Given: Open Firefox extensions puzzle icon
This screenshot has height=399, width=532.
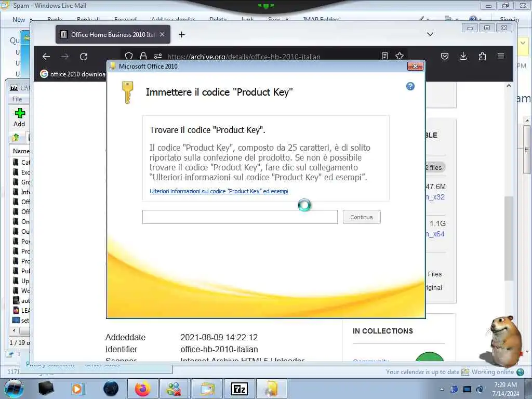Looking at the screenshot, I should 482,56.
